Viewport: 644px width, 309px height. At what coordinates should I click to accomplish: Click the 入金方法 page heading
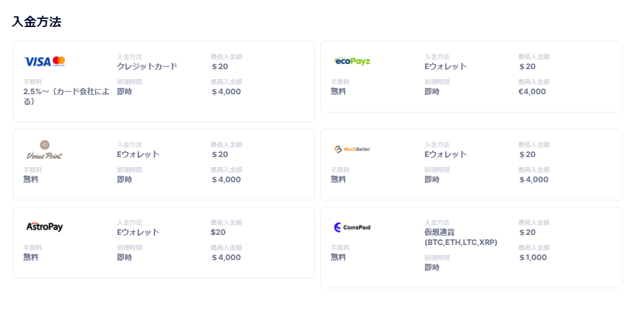36,22
